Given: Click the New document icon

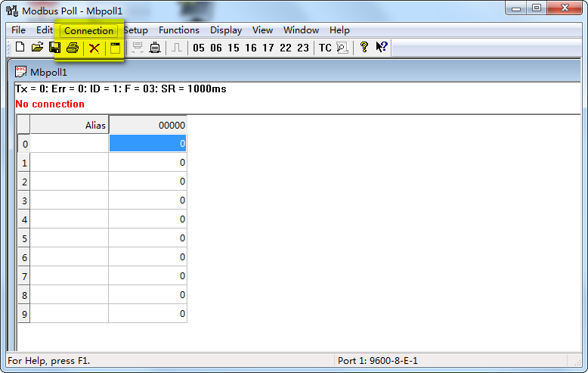Looking at the screenshot, I should click(x=20, y=48).
